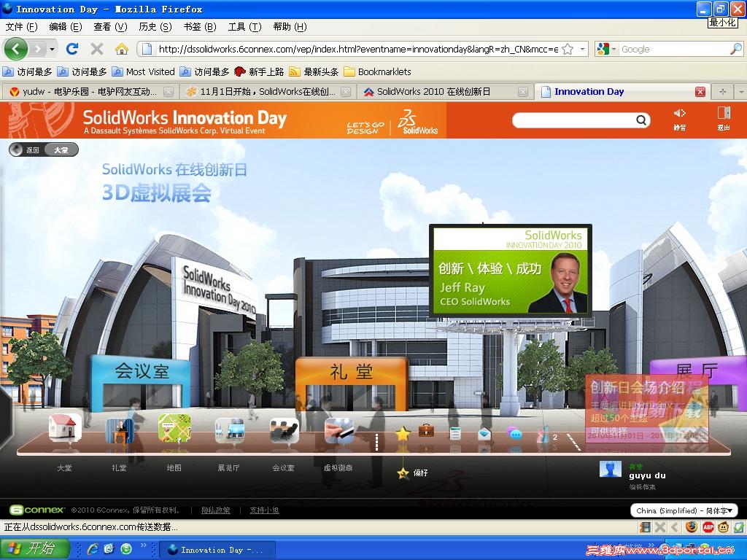Open the envelope mail dock icon

pos(484,433)
